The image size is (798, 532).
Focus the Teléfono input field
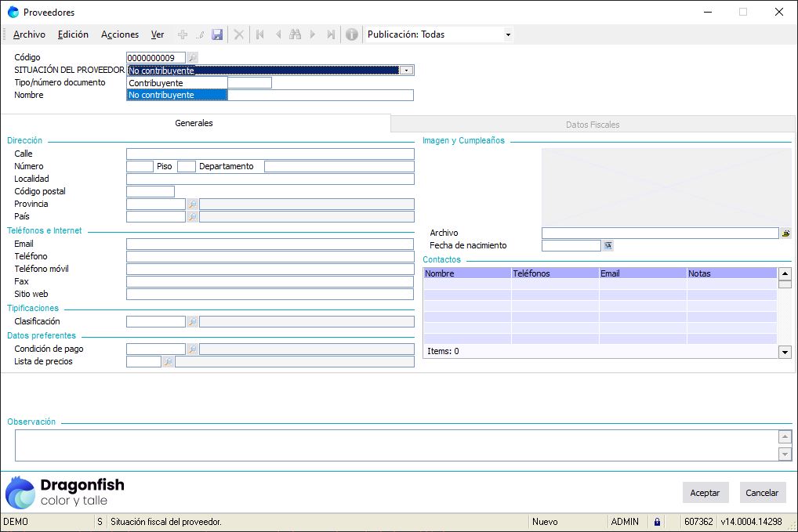click(x=270, y=256)
